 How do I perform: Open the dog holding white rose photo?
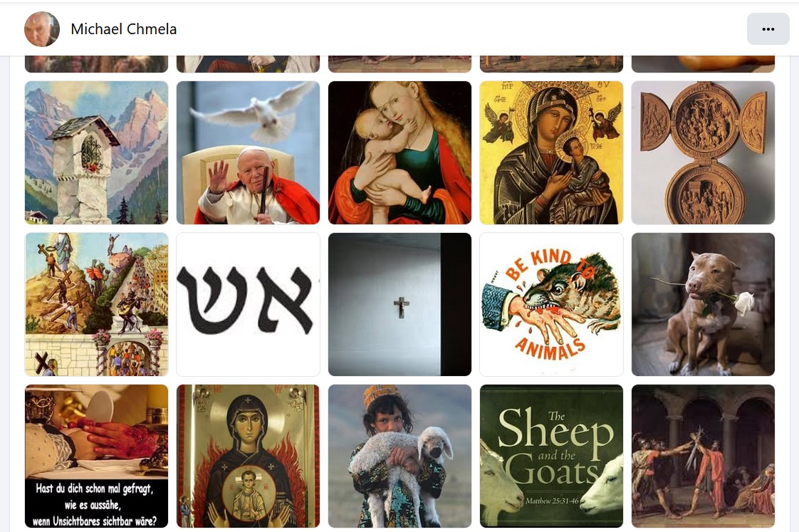(703, 304)
